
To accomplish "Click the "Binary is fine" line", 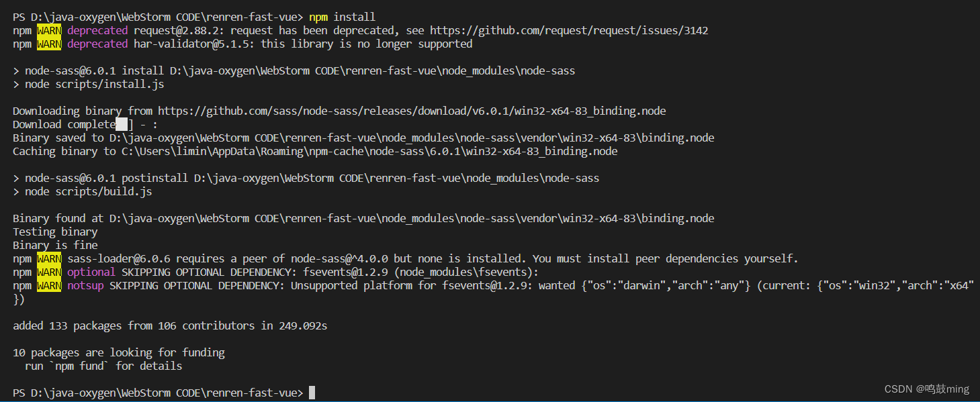I will (55, 245).
